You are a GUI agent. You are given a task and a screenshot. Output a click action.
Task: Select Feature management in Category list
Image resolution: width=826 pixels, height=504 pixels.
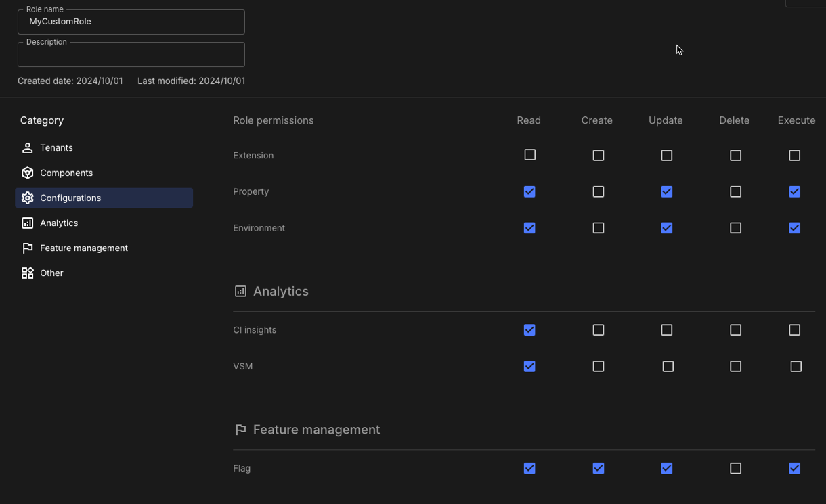(x=84, y=248)
